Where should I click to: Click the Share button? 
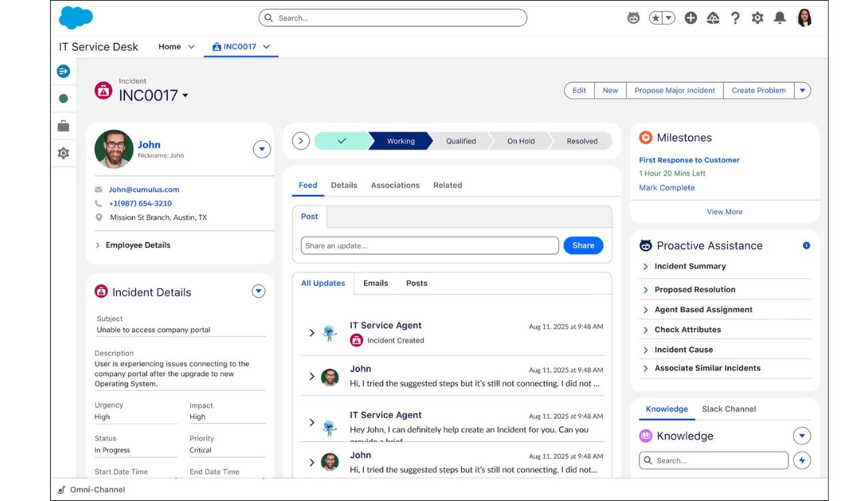583,245
